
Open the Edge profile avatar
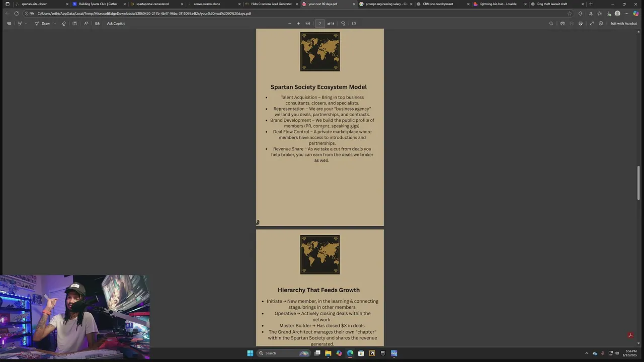pos(617,14)
